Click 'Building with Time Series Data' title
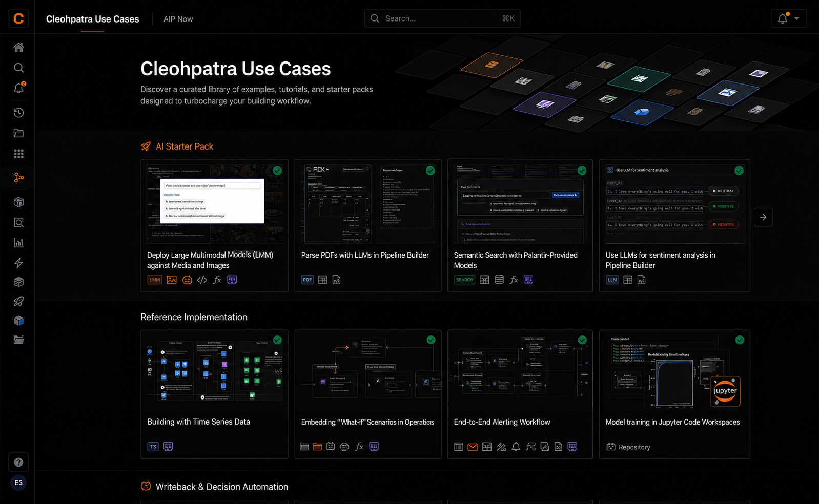The height and width of the screenshot is (504, 819). pyautogui.click(x=198, y=422)
